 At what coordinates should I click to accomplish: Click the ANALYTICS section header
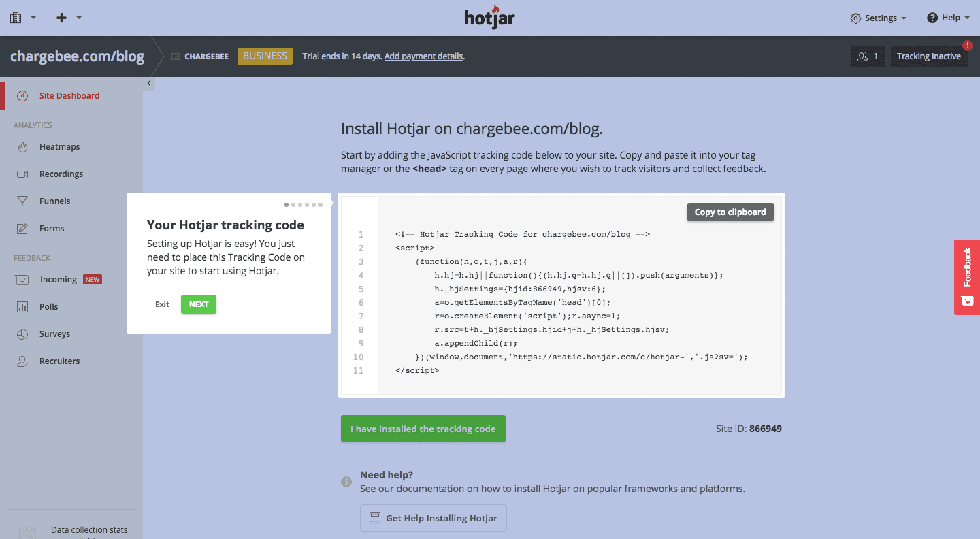click(33, 125)
